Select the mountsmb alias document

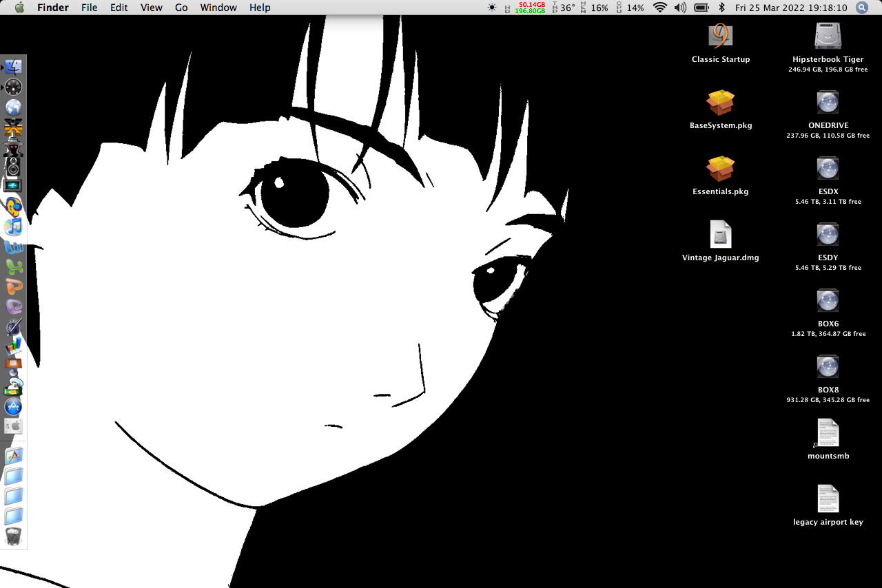tap(828, 433)
